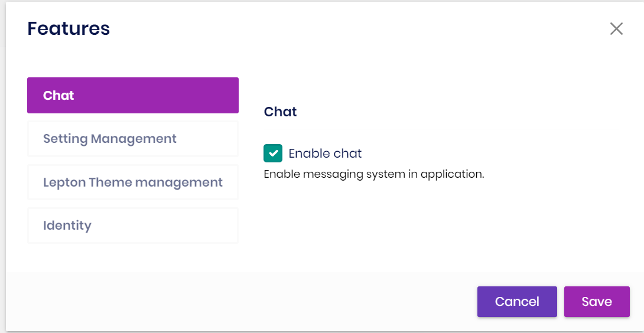
Task: Disable the chat messaging feature toggle
Action: [x=273, y=154]
